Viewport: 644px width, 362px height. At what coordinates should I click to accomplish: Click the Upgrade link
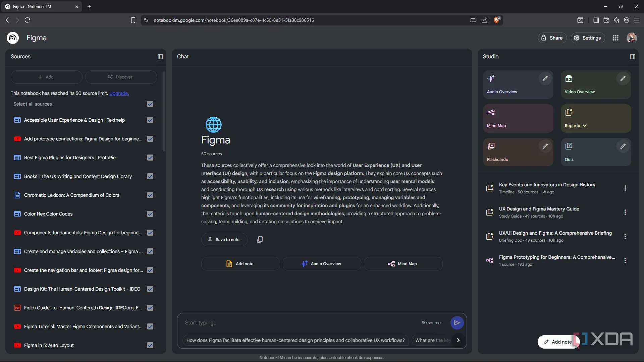click(x=119, y=93)
